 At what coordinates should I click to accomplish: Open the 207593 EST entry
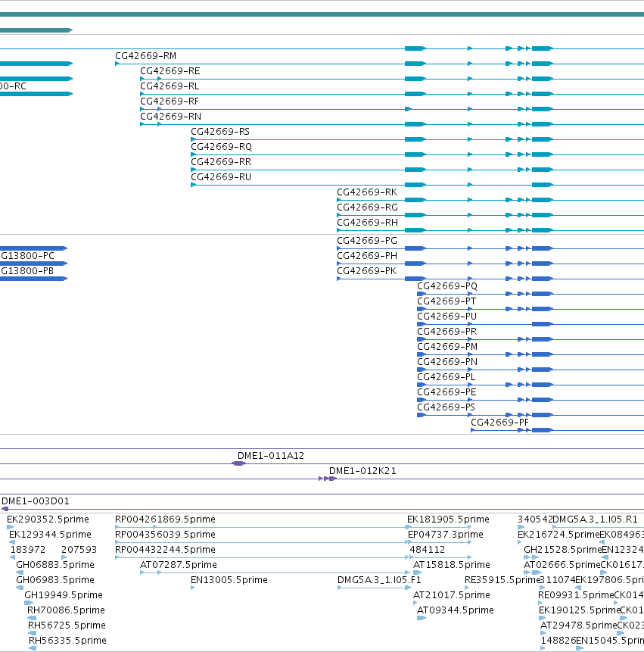(79, 550)
